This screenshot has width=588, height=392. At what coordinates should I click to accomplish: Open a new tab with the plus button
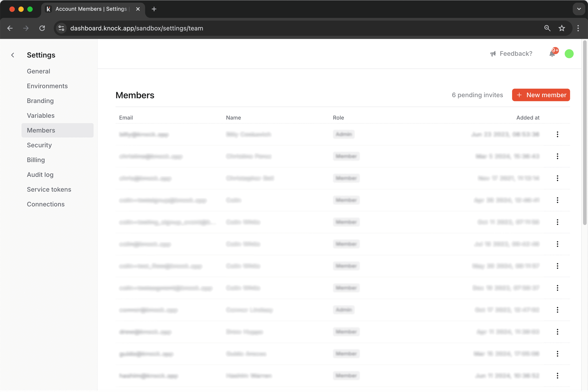coord(154,9)
